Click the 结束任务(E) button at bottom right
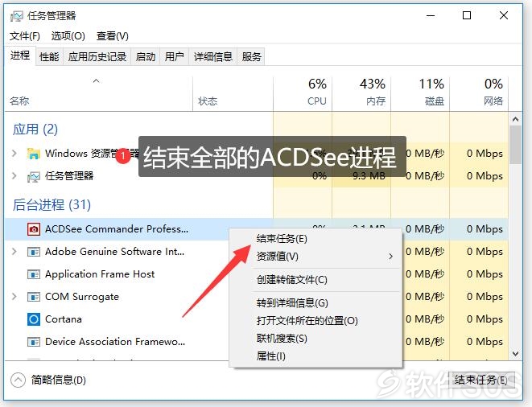532x407 pixels. tap(481, 380)
